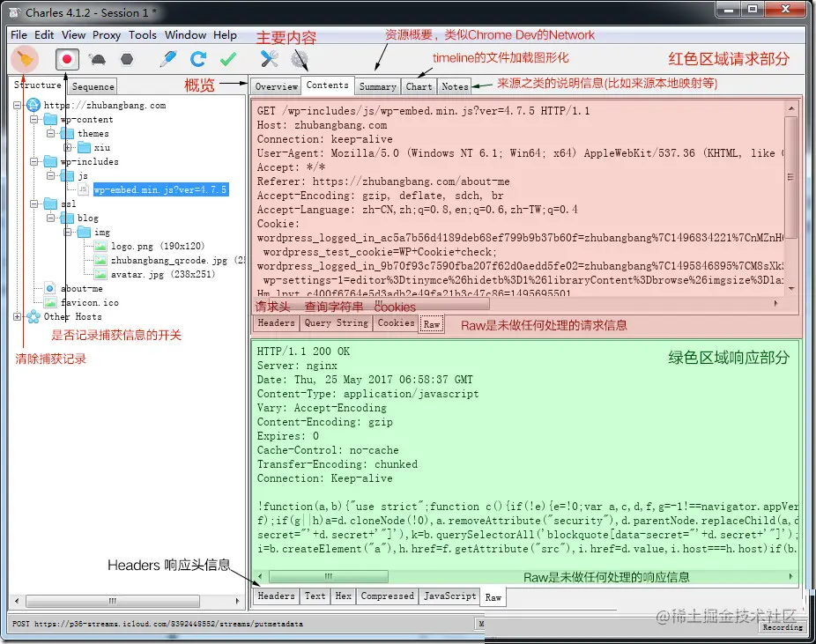816x644 pixels.
Task: Toggle the red Record button
Action: (x=67, y=59)
